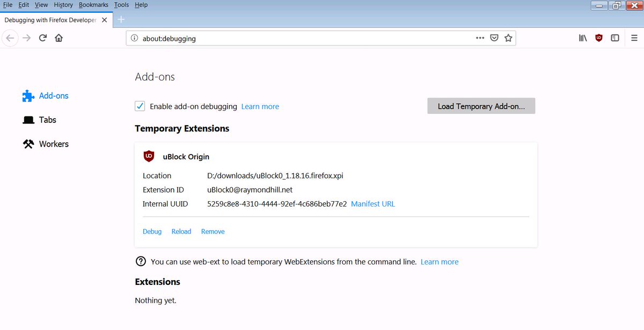The height and width of the screenshot is (330, 644).
Task: Click the Tabs sidebar icon
Action: click(28, 120)
